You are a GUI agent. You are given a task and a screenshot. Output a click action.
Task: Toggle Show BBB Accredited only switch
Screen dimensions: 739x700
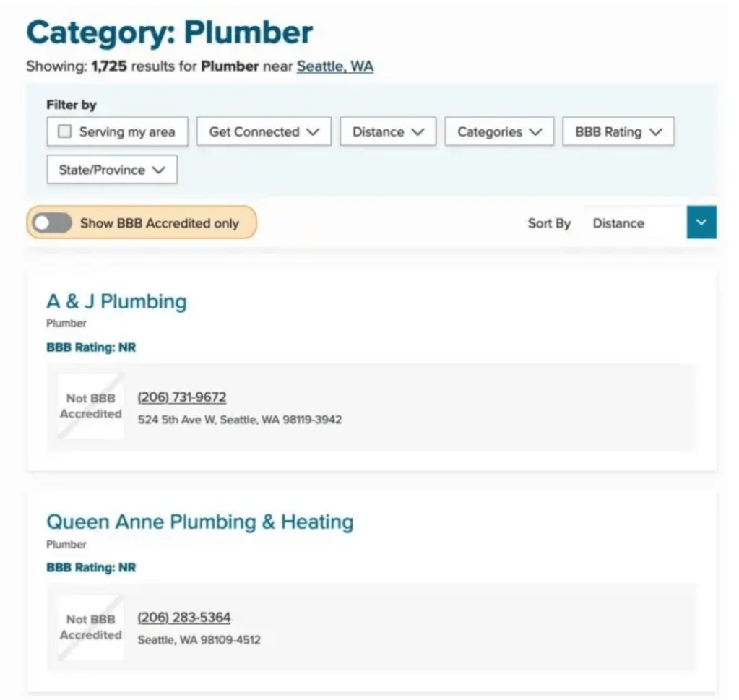pos(52,223)
